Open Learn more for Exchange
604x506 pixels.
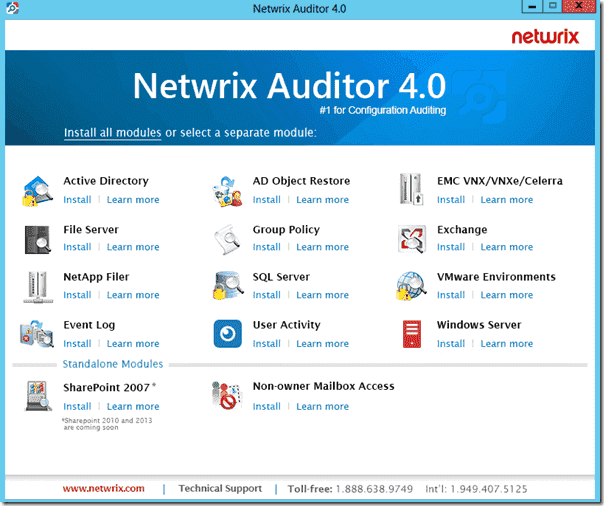coord(507,247)
